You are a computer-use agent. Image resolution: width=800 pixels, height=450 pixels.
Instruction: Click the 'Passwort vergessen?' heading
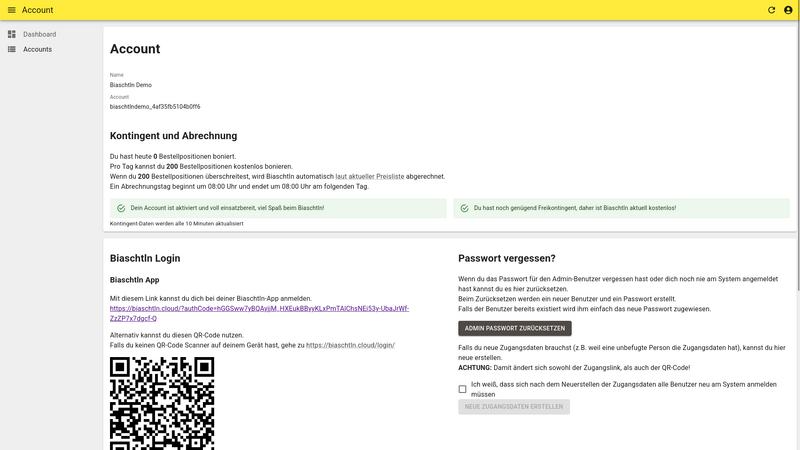pos(507,258)
